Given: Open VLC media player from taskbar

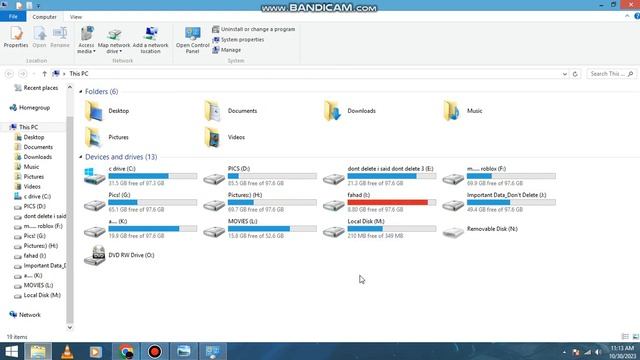Looking at the screenshot, I should coord(67,351).
